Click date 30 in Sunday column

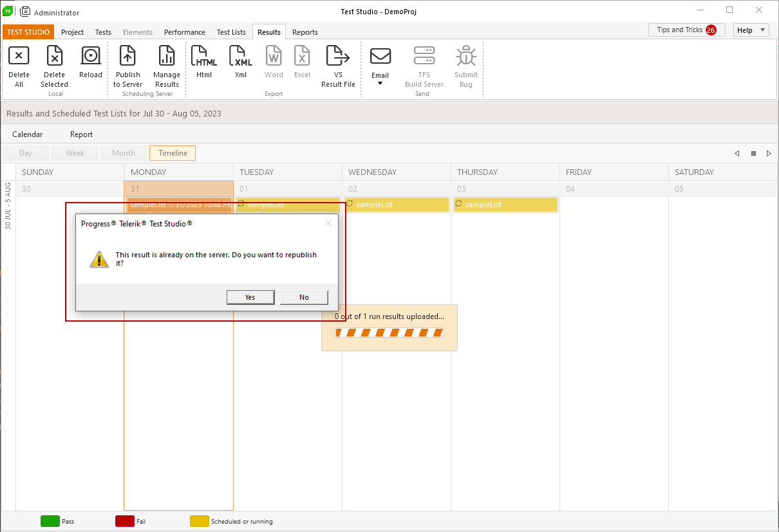[26, 189]
